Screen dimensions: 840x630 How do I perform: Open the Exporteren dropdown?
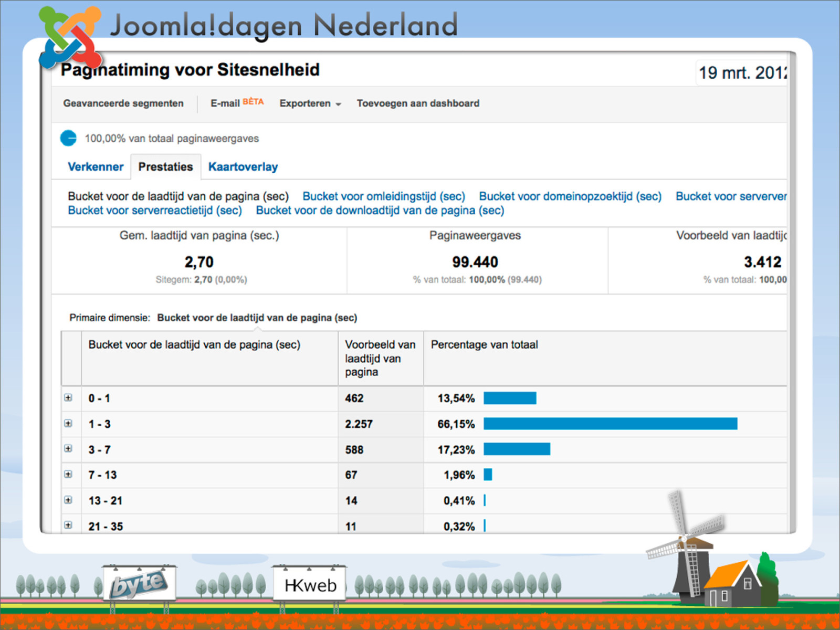click(x=310, y=103)
